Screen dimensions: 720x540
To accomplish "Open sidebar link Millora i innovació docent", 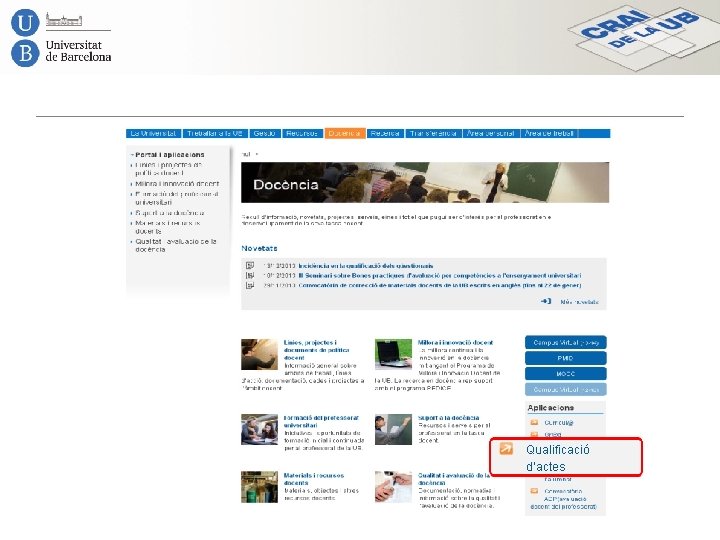I will point(177,184).
